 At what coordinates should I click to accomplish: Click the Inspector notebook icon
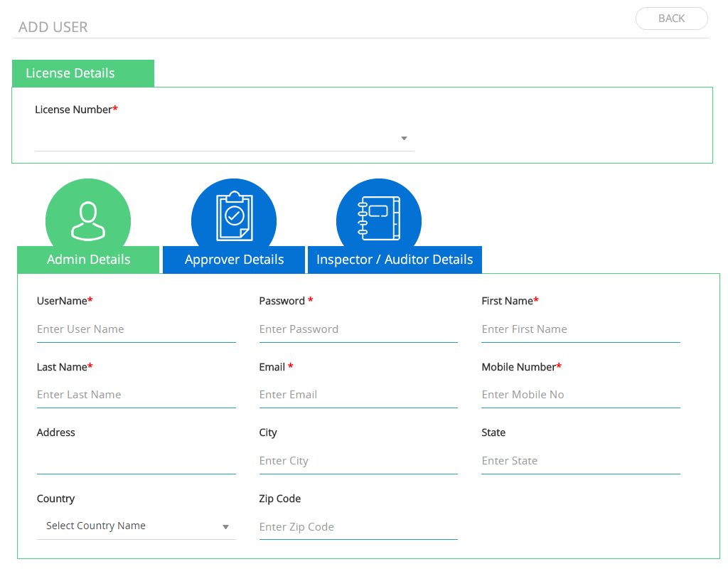379,218
